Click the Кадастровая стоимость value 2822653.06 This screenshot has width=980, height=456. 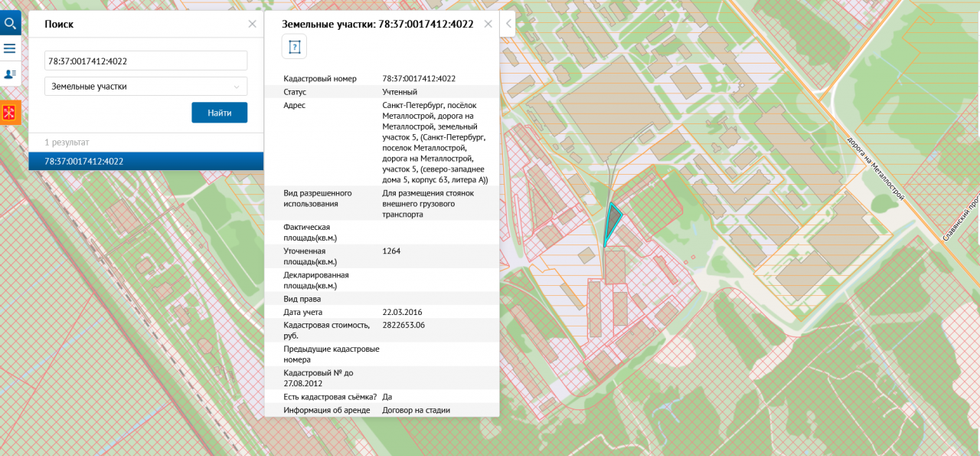point(403,325)
